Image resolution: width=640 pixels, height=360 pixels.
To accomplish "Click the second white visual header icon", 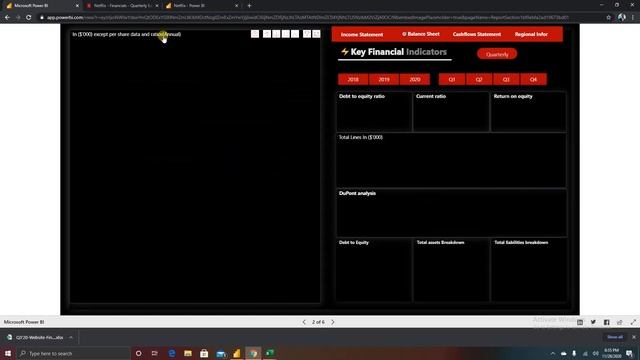I will tap(267, 34).
